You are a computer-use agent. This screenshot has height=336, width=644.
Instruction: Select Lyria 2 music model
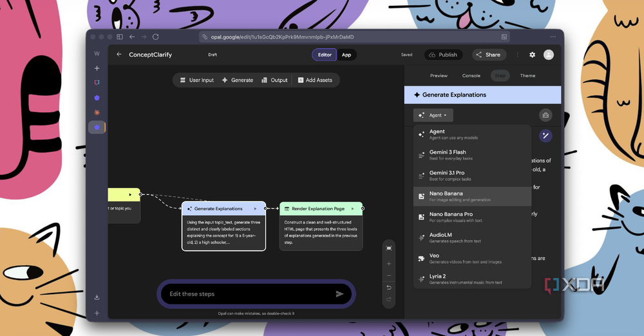coord(472,279)
